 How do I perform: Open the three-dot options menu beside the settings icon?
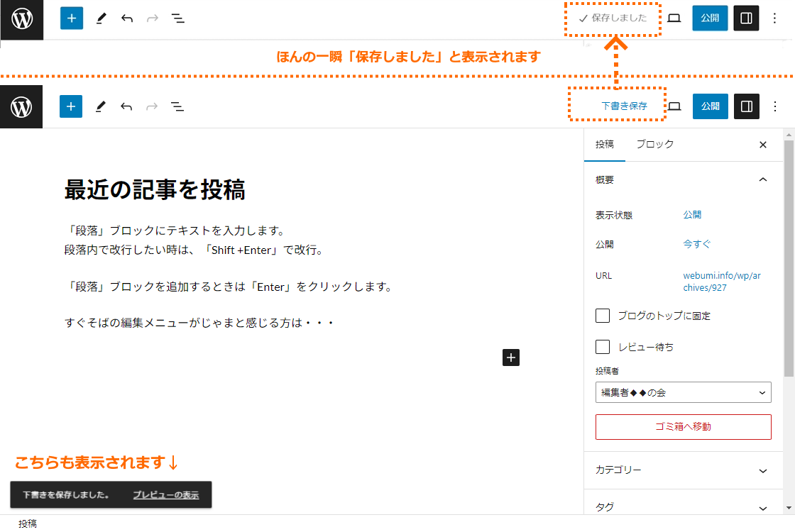(775, 106)
